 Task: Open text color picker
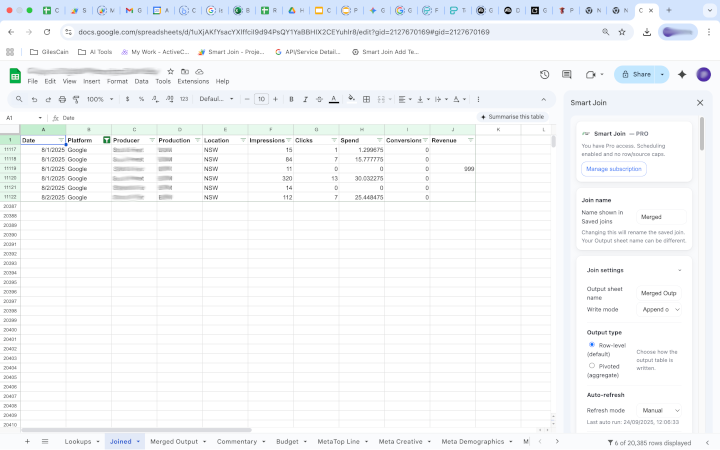(334, 99)
